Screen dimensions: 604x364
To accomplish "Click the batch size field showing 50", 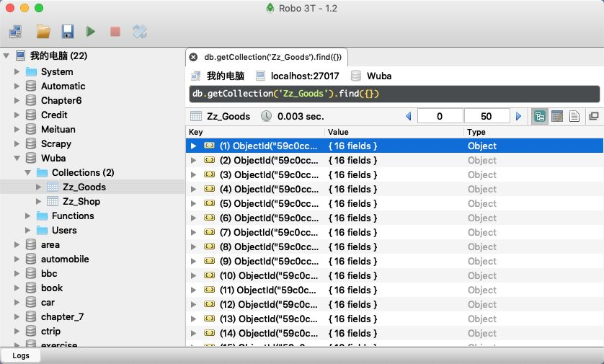I will pos(487,116).
